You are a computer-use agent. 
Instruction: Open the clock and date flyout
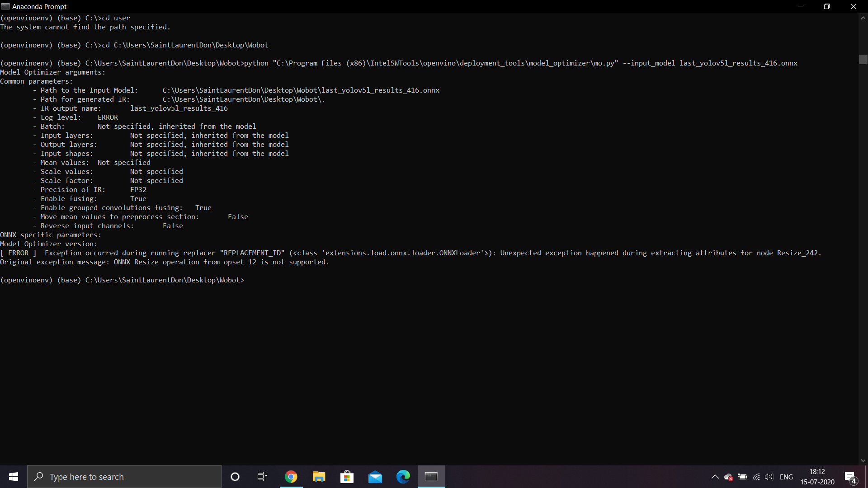click(817, 477)
